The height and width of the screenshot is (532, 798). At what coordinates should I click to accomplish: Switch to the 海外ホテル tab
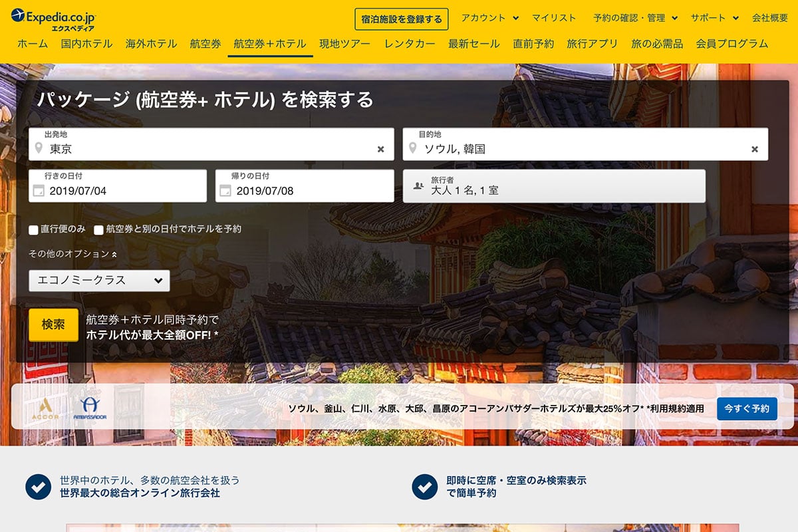coord(151,44)
